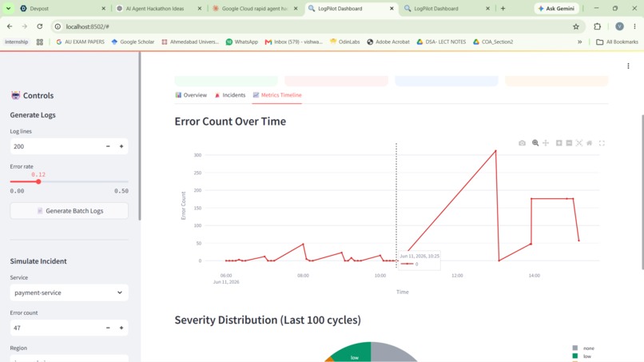Screen dimensions: 644x362
Task: Click the sidebar vertical scrollbar
Action: click(140, 136)
